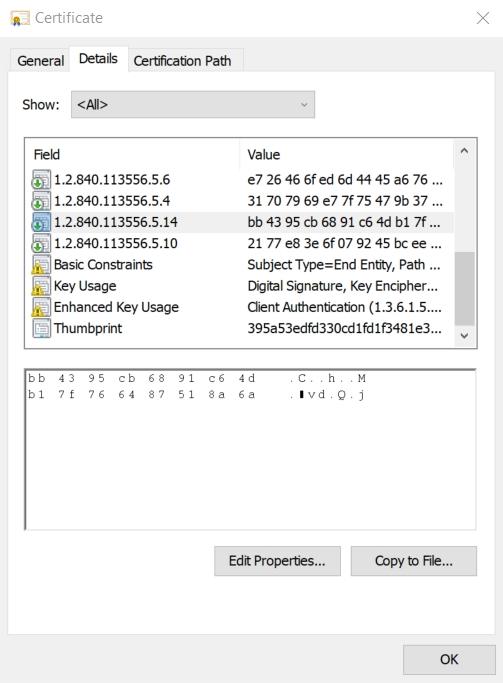The width and height of the screenshot is (503, 683).
Task: Click the field list scrollbar thumb
Action: coord(464,288)
